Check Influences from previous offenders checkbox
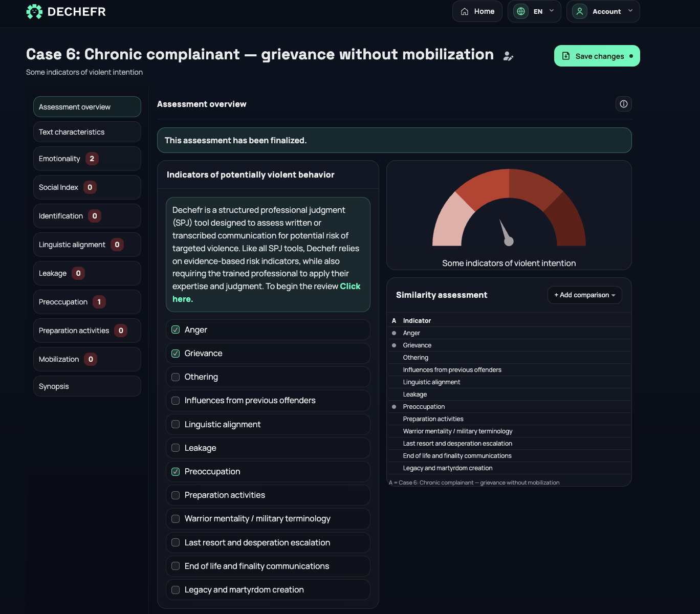This screenshot has width=700, height=614. [x=176, y=401]
